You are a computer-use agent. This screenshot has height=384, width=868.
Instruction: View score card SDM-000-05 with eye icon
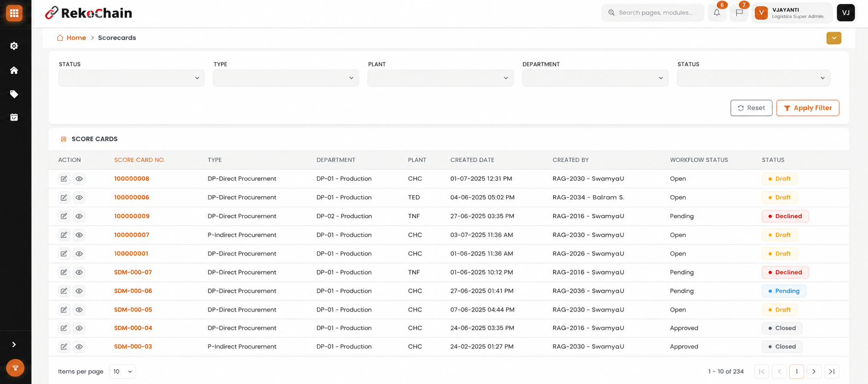79,310
